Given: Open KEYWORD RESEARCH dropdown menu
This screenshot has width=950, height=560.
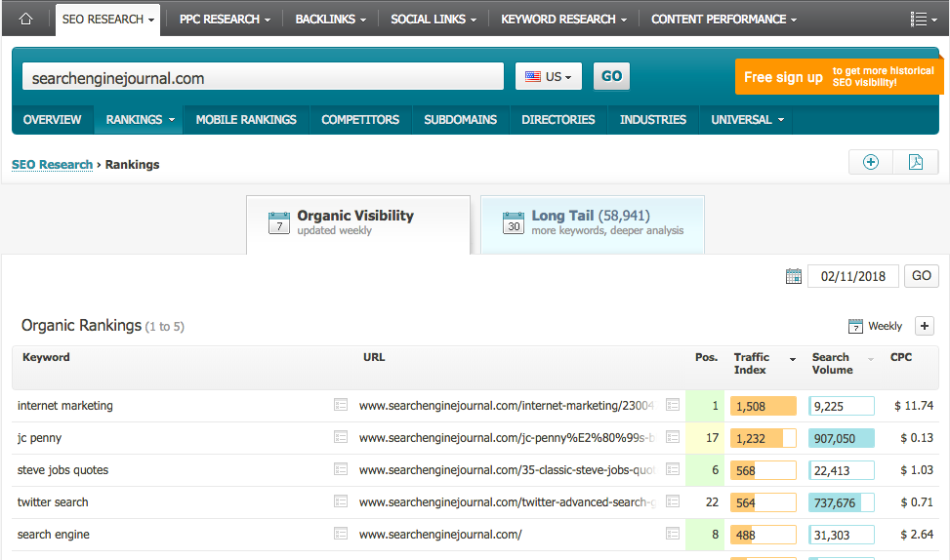Looking at the screenshot, I should [x=563, y=20].
